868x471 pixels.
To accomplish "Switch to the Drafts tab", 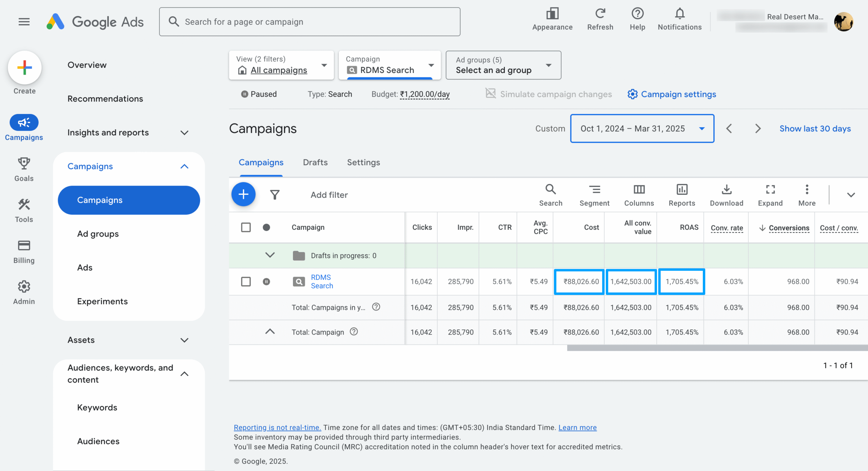I will 315,163.
